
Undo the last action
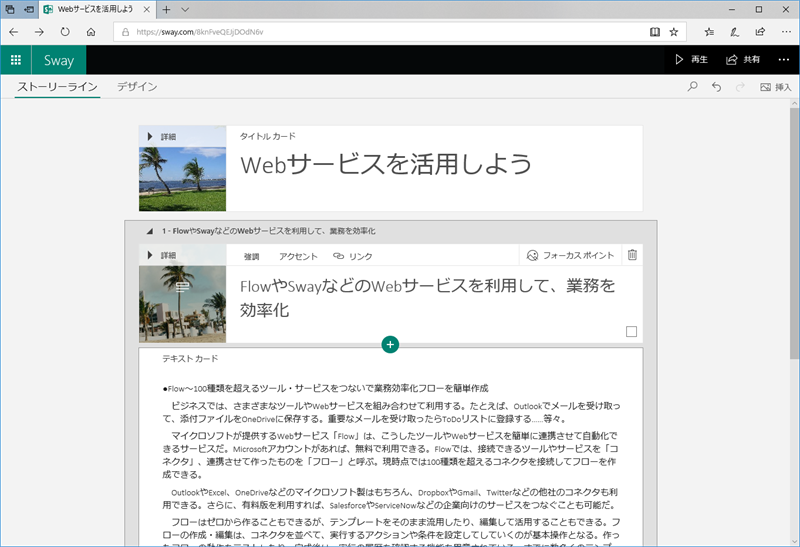[x=716, y=87]
